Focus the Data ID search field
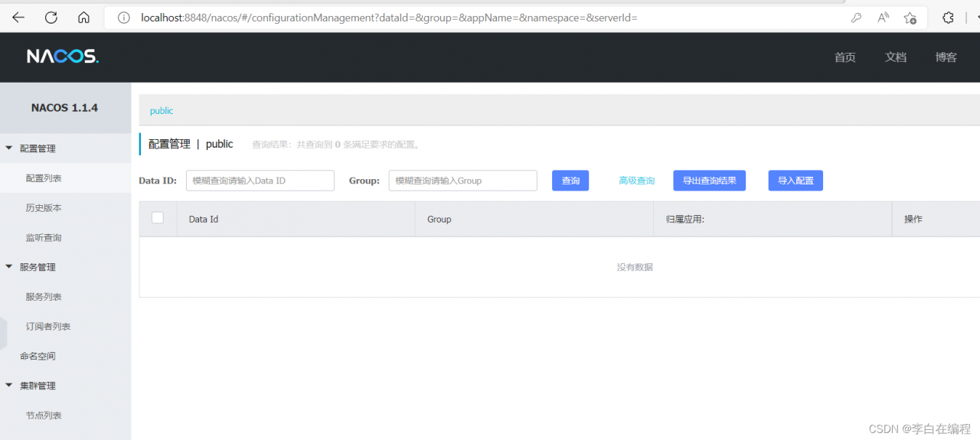The width and height of the screenshot is (980, 440). 260,181
